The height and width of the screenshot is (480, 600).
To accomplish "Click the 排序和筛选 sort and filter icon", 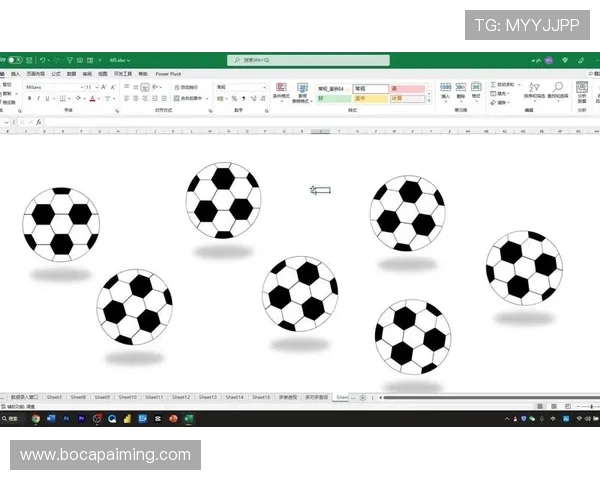I will point(534,87).
